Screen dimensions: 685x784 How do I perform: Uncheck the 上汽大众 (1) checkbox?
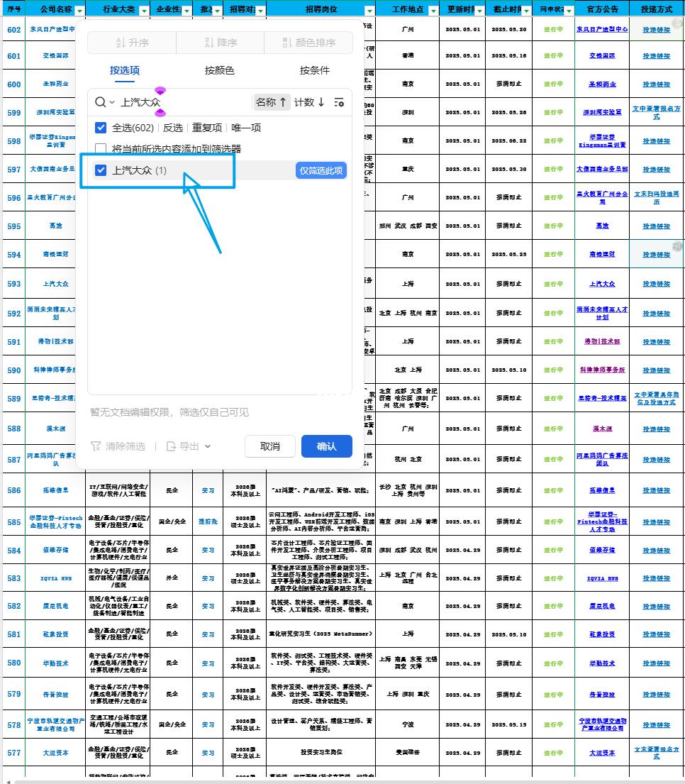pos(101,170)
